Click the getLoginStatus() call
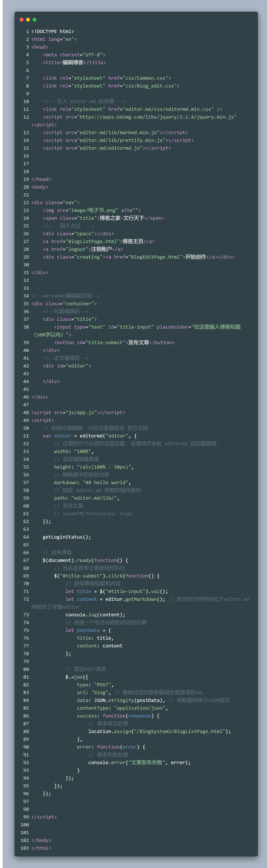 (67, 537)
